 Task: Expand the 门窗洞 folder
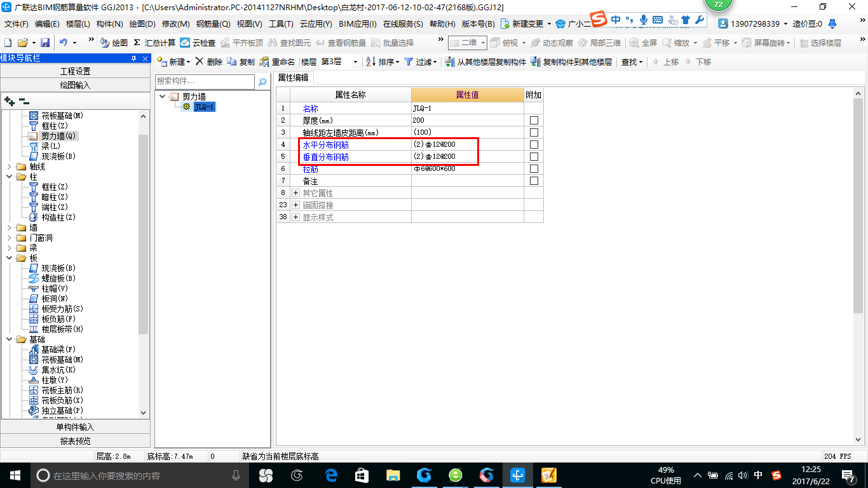point(10,238)
